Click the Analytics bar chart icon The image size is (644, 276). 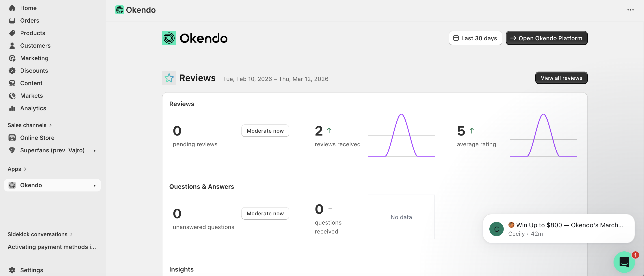[12, 108]
